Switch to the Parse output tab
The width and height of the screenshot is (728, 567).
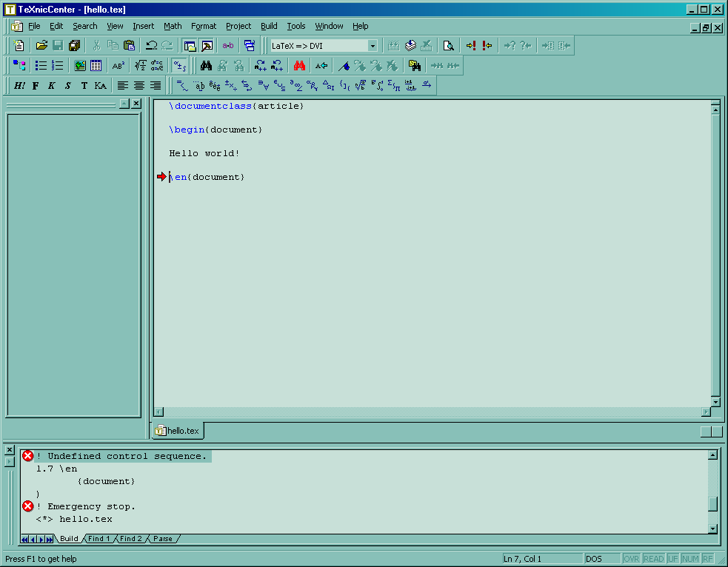(162, 539)
